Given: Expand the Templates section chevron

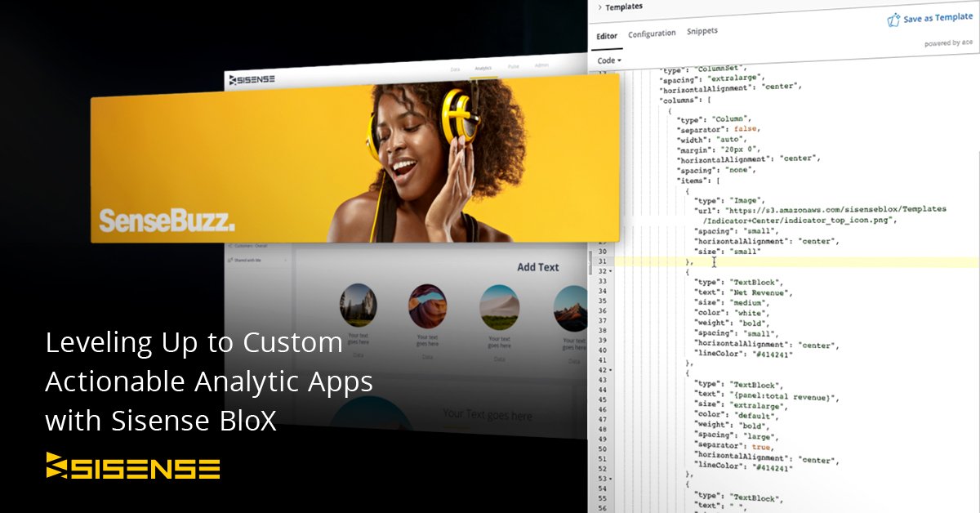Looking at the screenshot, I should [599, 7].
